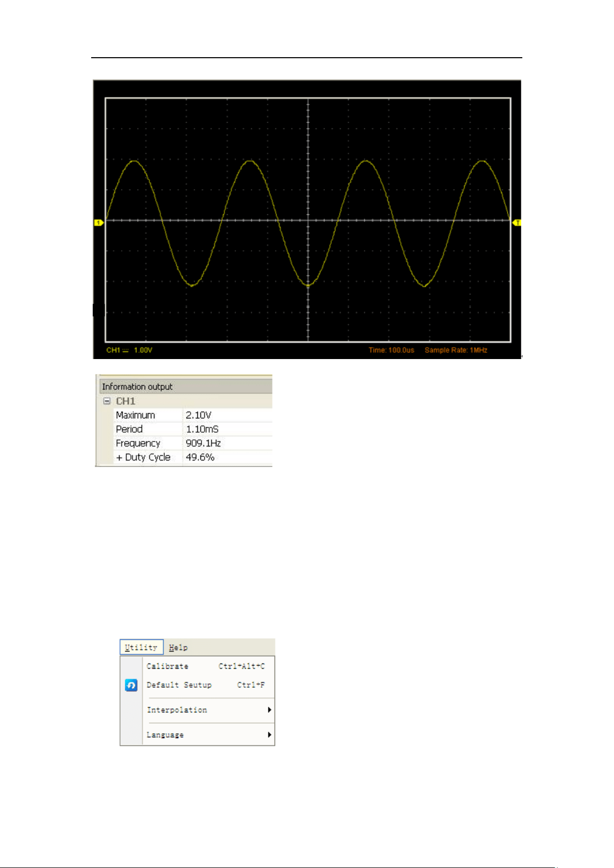Open the Help menu
The height and width of the screenshot is (868, 614).
(178, 648)
